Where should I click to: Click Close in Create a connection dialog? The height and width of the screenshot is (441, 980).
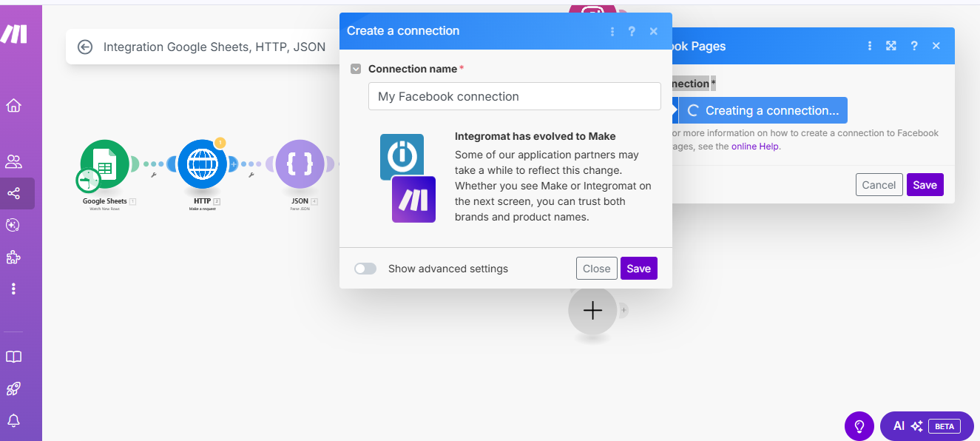click(x=596, y=269)
